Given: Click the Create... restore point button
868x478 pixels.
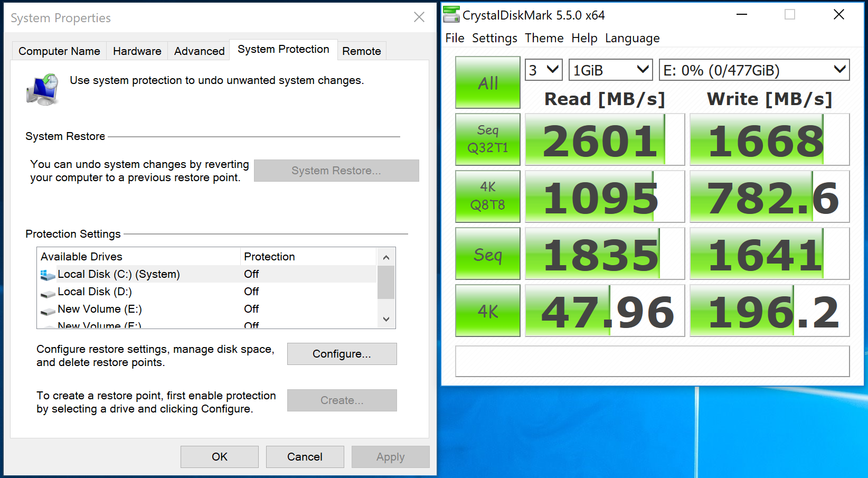Looking at the screenshot, I should point(342,400).
